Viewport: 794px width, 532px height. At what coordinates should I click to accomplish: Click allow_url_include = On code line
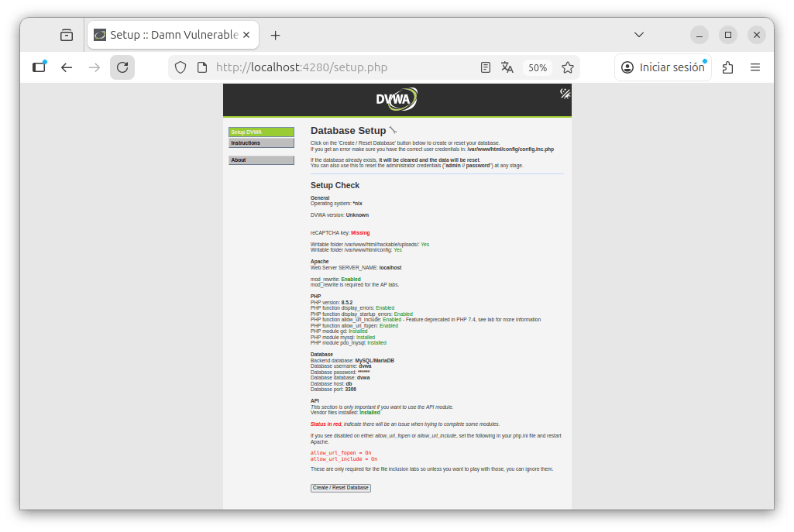pos(344,459)
